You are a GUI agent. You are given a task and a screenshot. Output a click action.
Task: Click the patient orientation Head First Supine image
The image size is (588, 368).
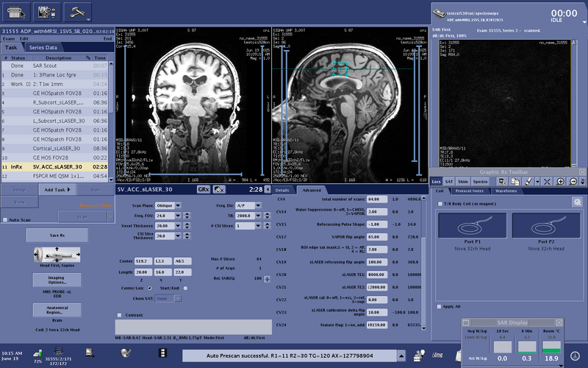click(x=57, y=255)
